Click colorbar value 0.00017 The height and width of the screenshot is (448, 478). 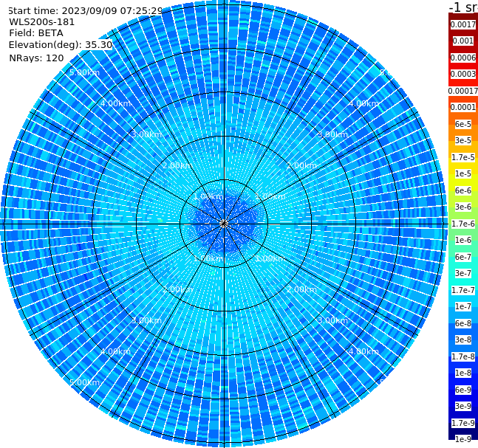[x=463, y=91]
